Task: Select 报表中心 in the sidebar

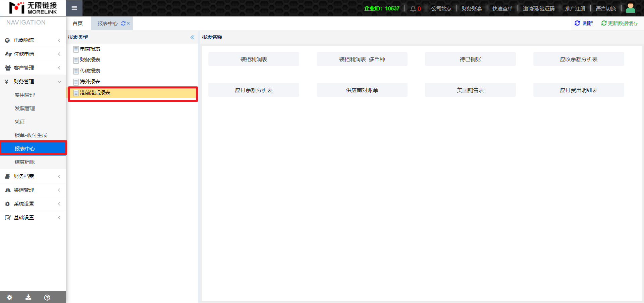Action: [x=33, y=148]
